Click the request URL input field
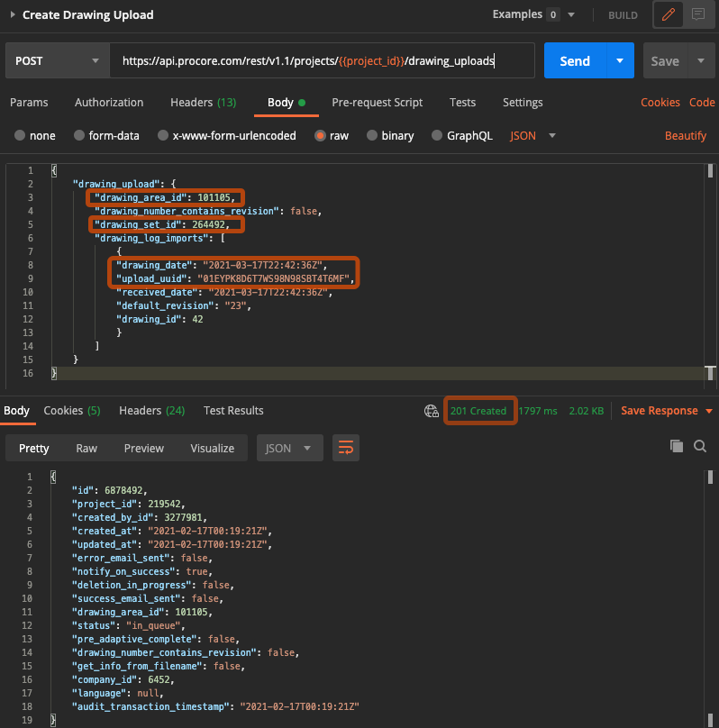This screenshot has width=719, height=728. click(x=323, y=61)
